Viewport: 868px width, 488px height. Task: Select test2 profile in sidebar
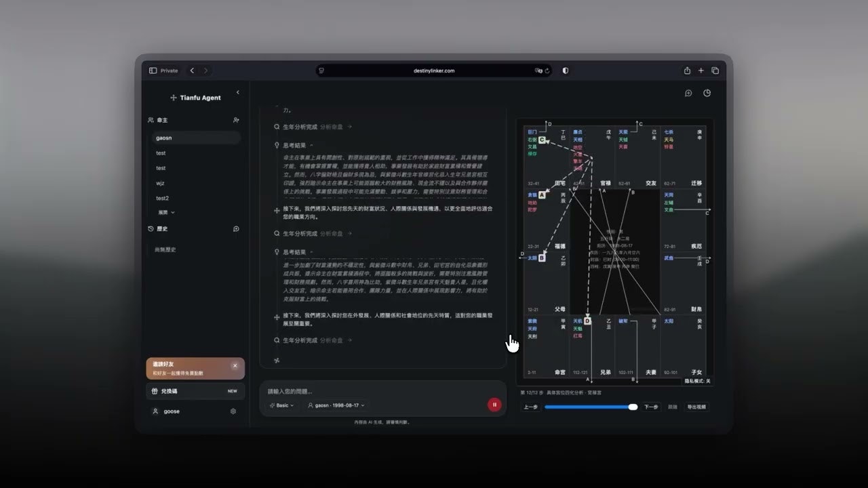pyautogui.click(x=162, y=198)
